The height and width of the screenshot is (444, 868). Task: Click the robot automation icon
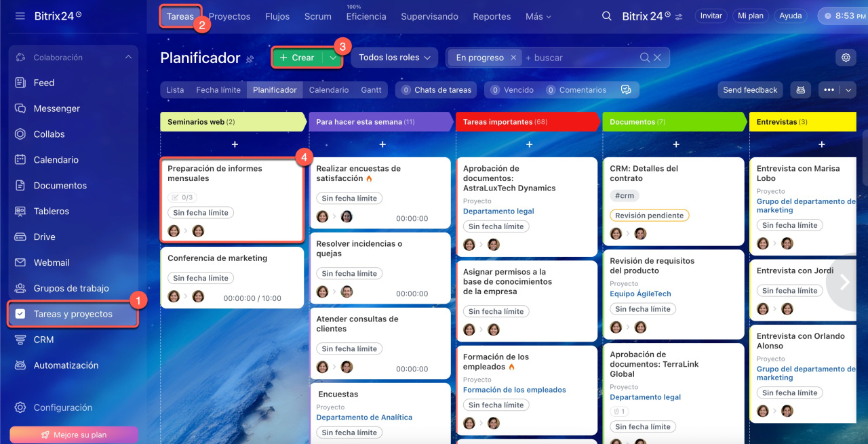[800, 89]
